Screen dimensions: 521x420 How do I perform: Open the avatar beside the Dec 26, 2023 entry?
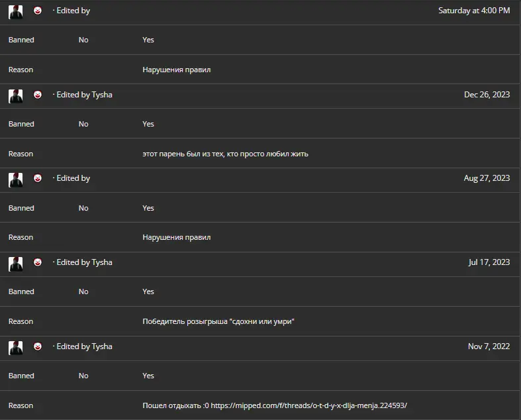point(16,96)
